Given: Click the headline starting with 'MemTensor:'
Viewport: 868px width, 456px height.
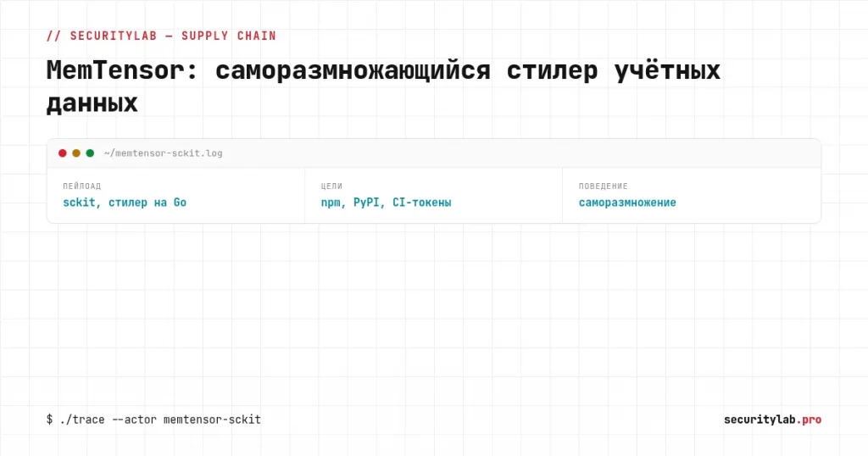Looking at the screenshot, I should point(383,86).
